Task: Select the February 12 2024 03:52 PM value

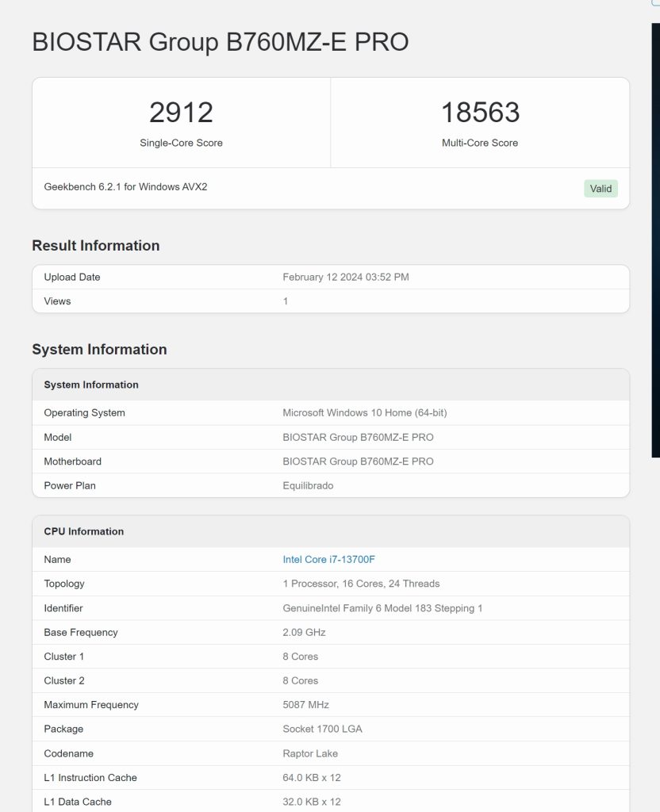Action: [x=346, y=277]
